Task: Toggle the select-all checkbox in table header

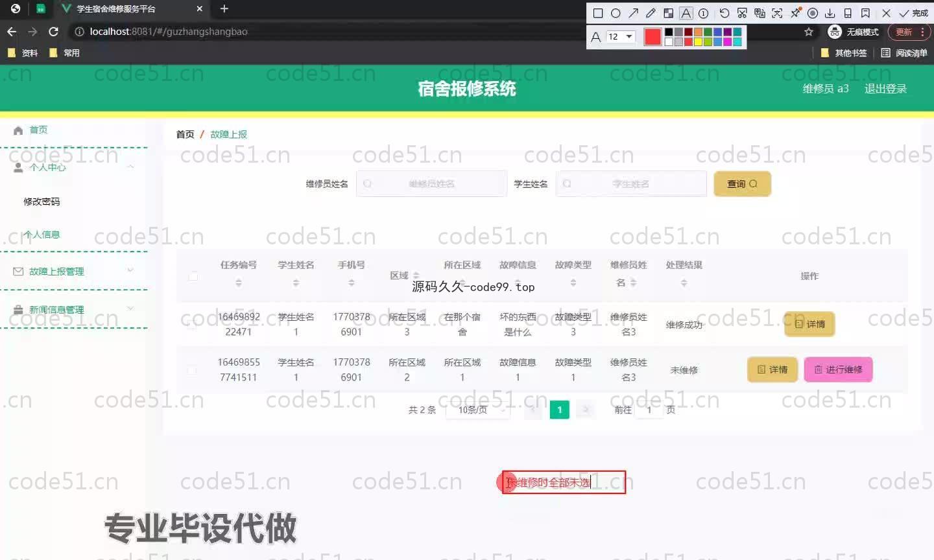Action: pyautogui.click(x=193, y=276)
